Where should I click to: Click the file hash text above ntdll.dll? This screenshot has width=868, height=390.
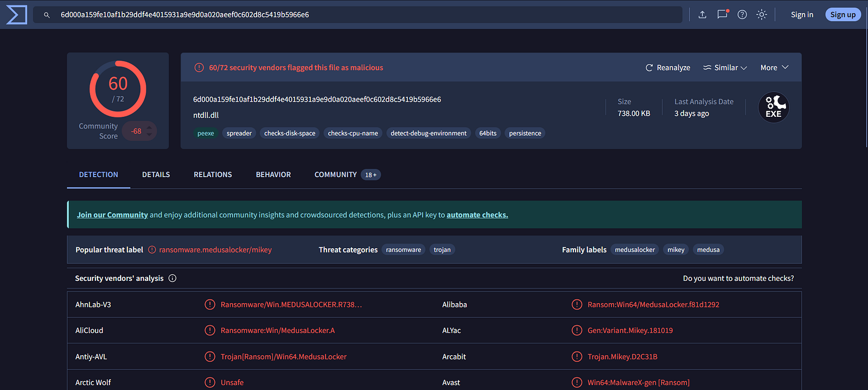317,99
